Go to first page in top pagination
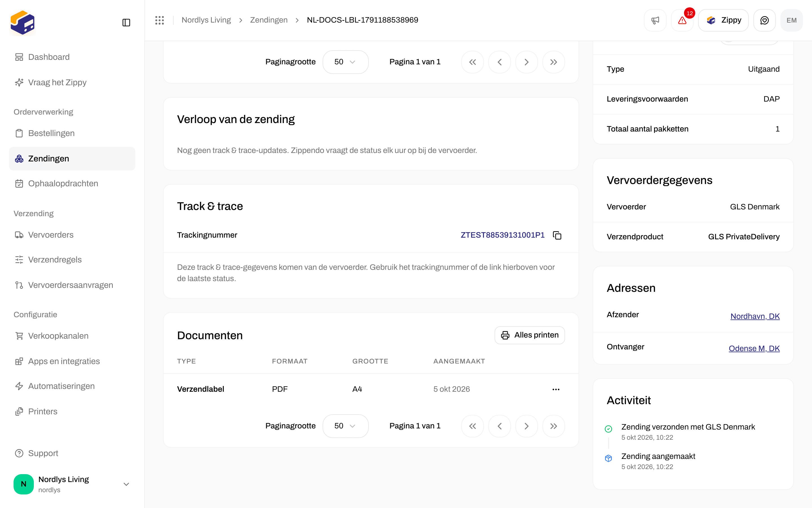Viewport: 812px width, 508px height. (473, 62)
